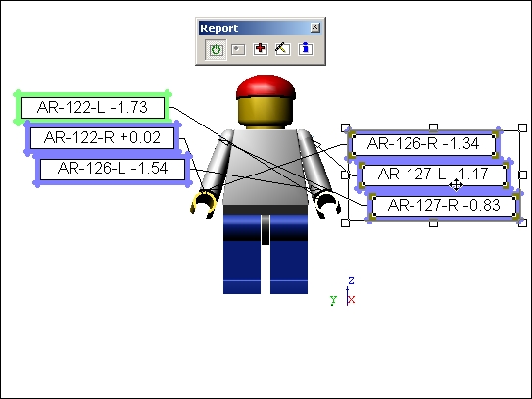532x399 pixels.
Task: Click the AR-126-R -1.34 label
Action: click(x=423, y=144)
